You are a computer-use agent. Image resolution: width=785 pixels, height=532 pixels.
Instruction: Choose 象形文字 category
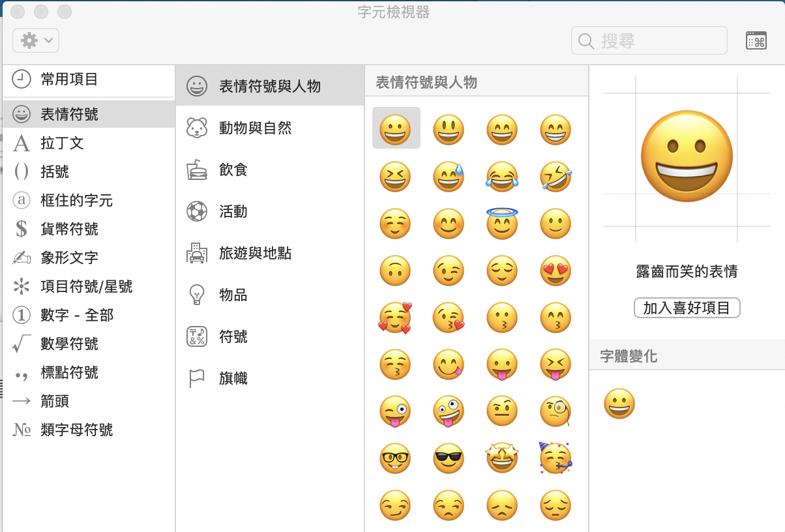click(89, 258)
